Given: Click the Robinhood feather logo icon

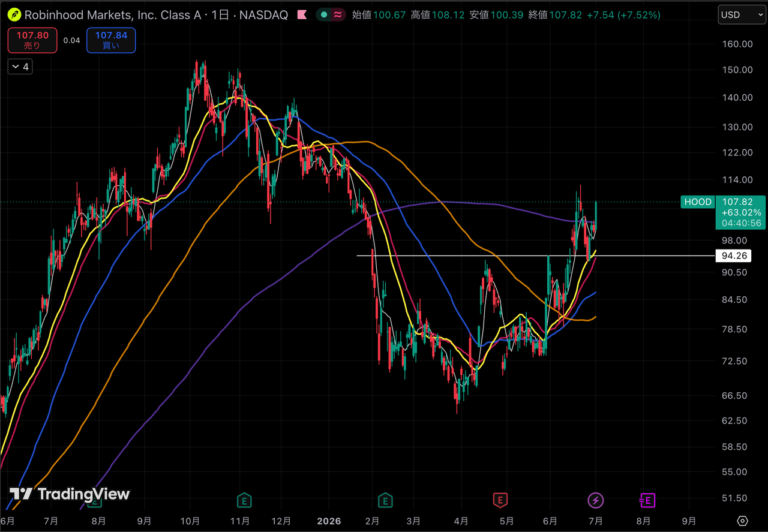Looking at the screenshot, I should point(14,14).
